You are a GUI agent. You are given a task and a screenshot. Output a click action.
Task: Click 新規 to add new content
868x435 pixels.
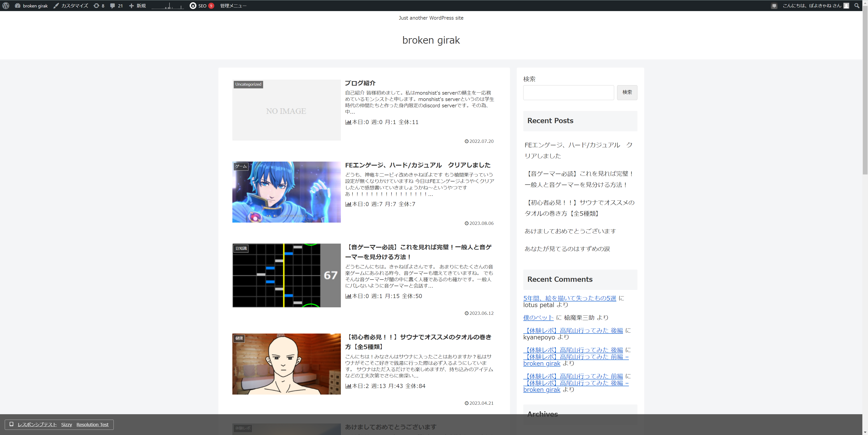[x=137, y=6]
